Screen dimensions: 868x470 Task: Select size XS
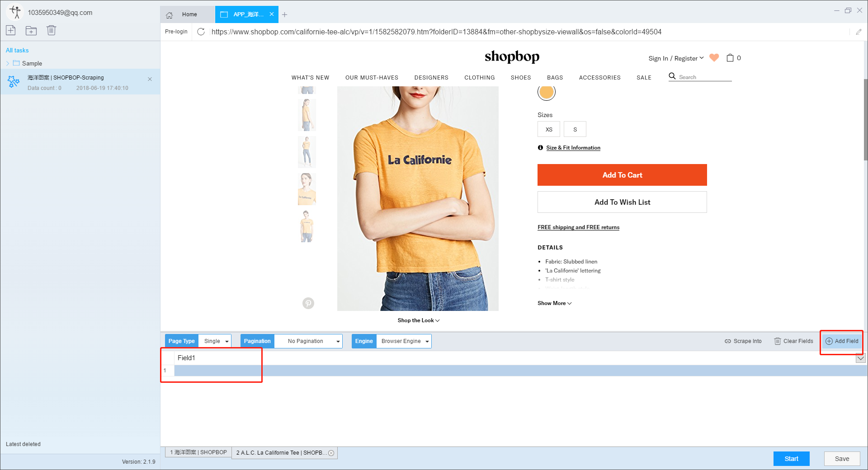pyautogui.click(x=549, y=129)
